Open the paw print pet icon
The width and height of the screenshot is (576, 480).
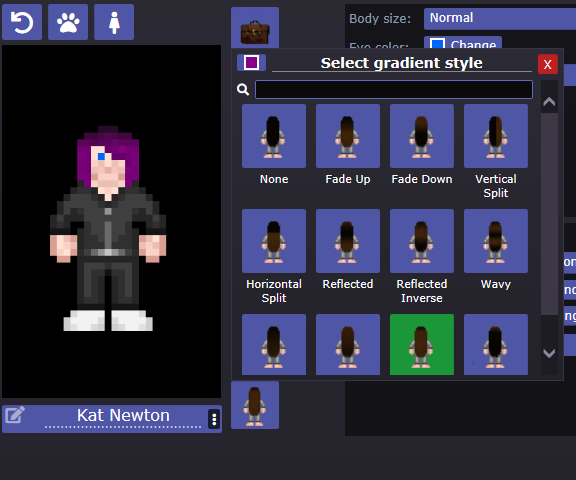tap(68, 22)
